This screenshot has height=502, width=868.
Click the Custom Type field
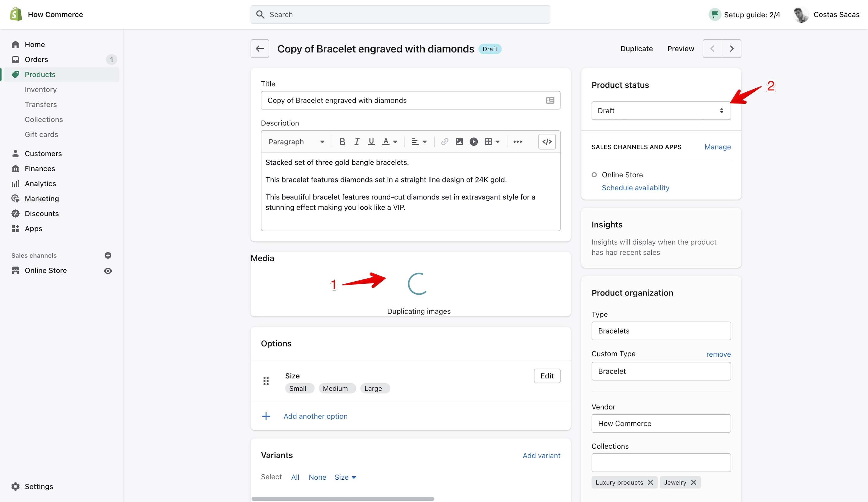[x=661, y=371]
